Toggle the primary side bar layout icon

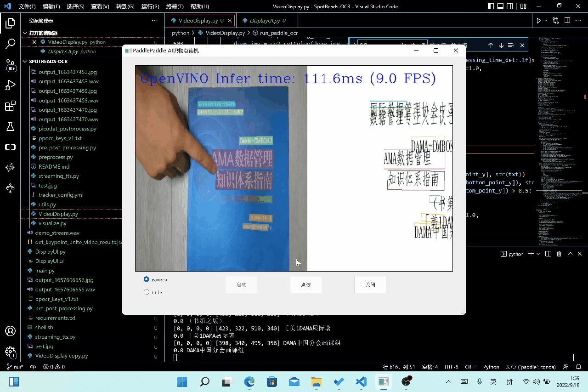click(491, 6)
